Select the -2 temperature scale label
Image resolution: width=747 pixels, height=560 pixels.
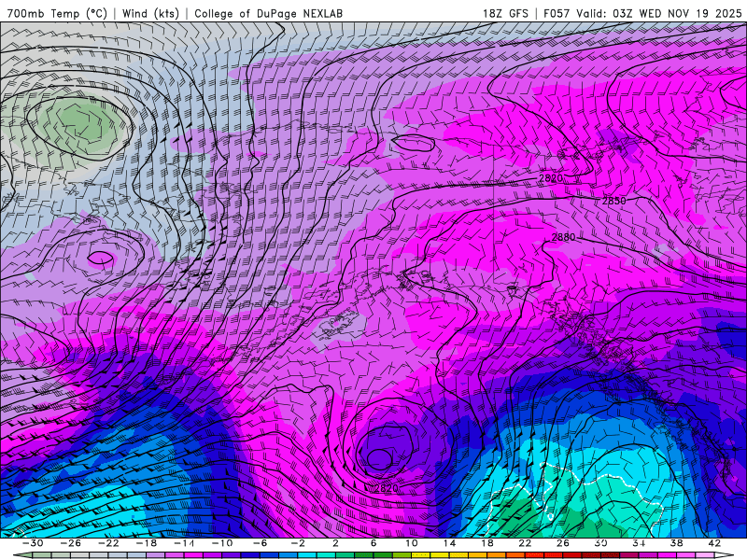tap(298, 543)
